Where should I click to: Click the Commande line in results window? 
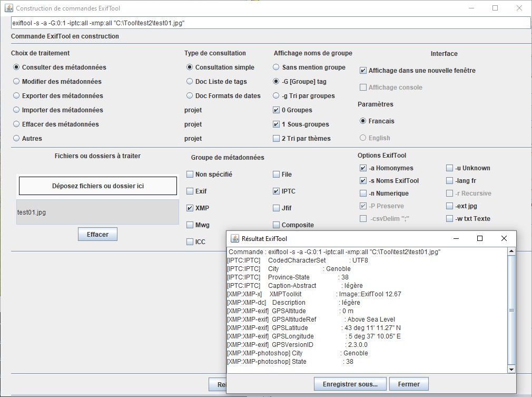(x=334, y=252)
